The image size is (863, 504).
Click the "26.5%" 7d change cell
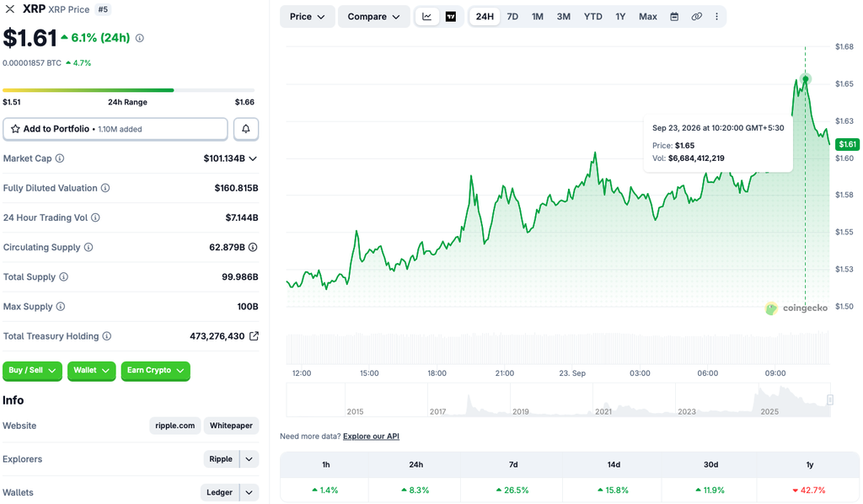(512, 491)
